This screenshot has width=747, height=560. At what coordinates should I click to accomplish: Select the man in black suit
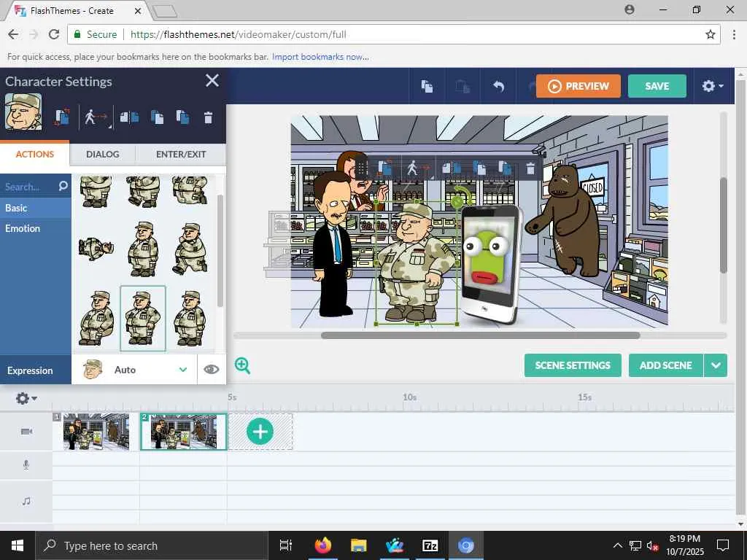(x=333, y=248)
